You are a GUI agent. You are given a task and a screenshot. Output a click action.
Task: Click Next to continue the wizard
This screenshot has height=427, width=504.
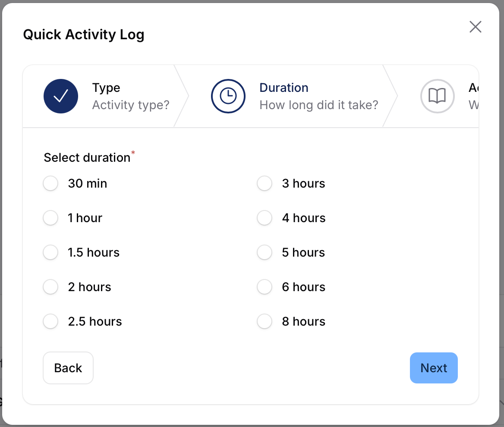coord(434,368)
